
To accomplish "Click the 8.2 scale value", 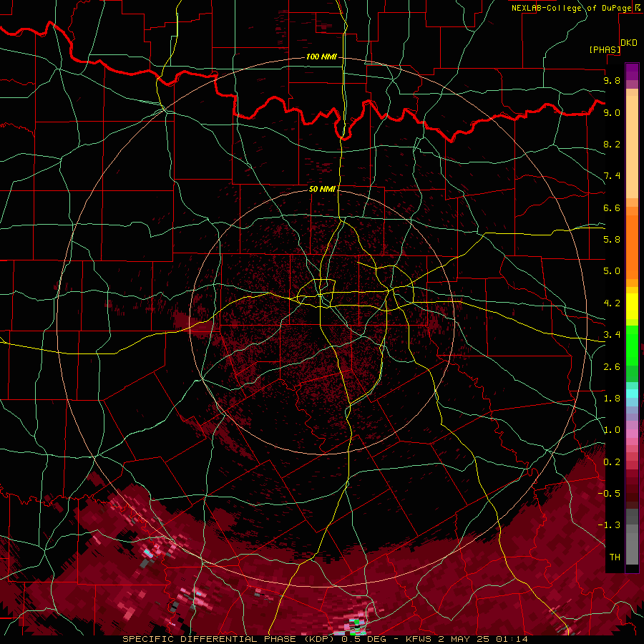I will [x=612, y=144].
